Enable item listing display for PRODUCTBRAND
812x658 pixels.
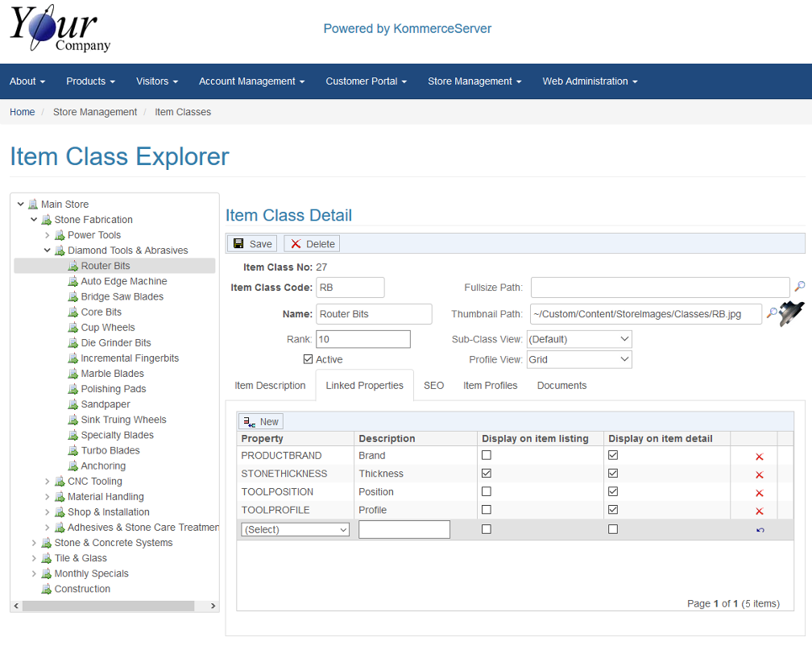[486, 455]
